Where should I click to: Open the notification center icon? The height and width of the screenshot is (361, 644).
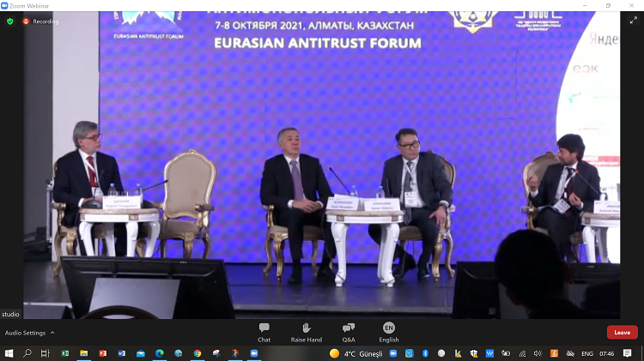pyautogui.click(x=628, y=353)
